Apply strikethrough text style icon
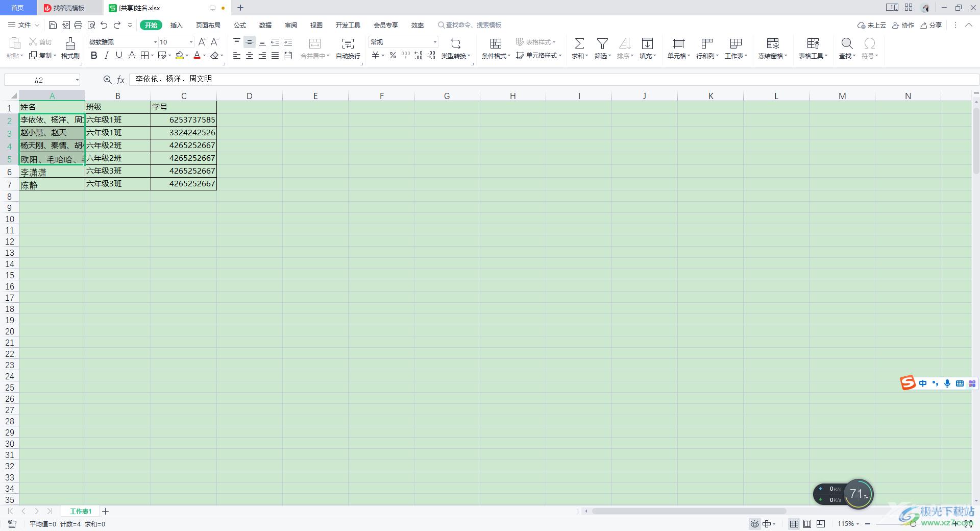 [132, 55]
